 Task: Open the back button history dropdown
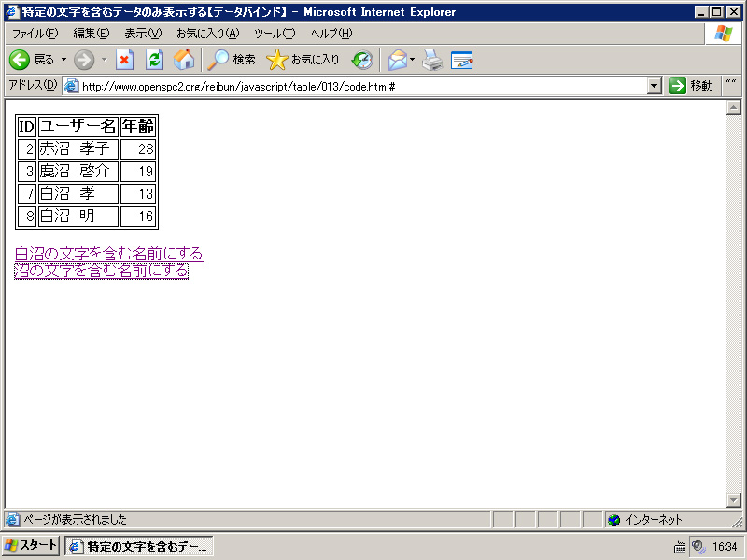(x=63, y=60)
